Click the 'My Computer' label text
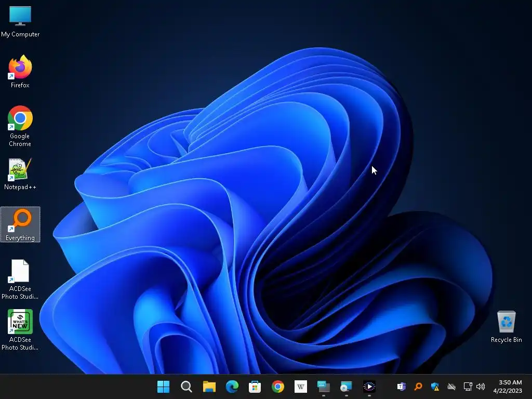The width and height of the screenshot is (532, 399). [x=20, y=34]
